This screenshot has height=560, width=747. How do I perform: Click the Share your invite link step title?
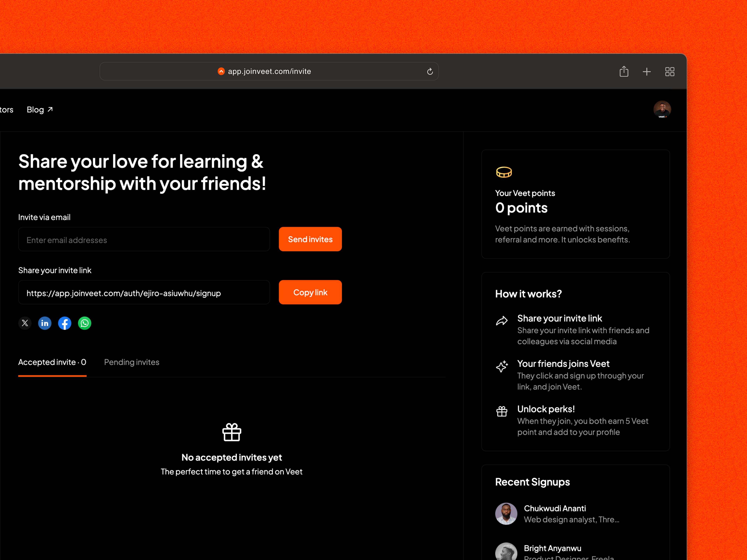pos(559,318)
